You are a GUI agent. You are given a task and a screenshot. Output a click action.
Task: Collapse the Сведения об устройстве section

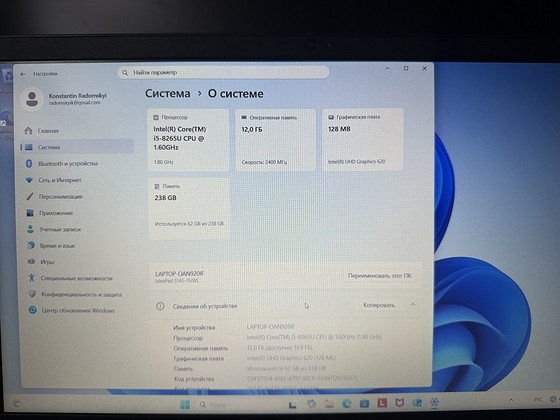(413, 305)
